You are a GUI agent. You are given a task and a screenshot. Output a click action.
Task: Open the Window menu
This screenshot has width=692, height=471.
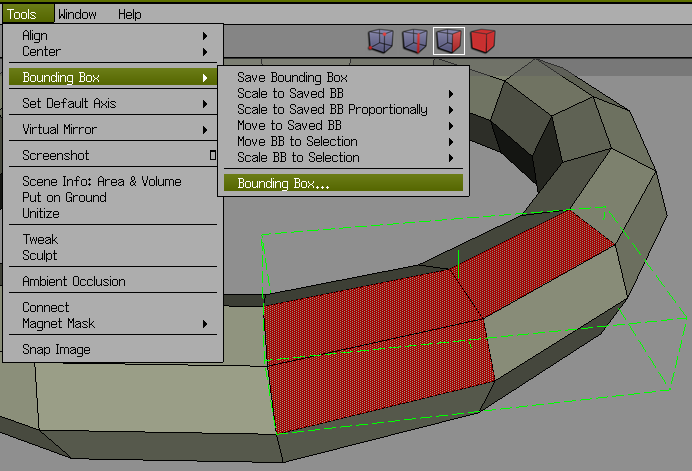77,15
